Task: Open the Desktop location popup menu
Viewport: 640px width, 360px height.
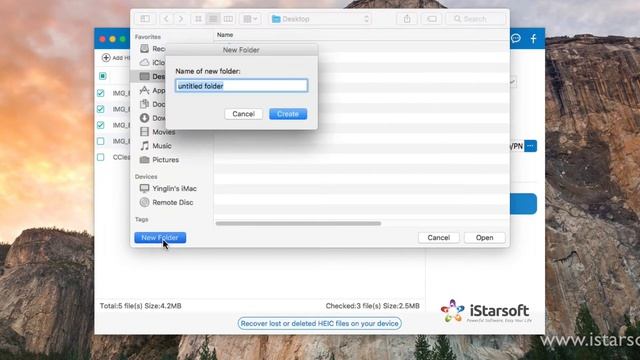Action: pyautogui.click(x=320, y=19)
